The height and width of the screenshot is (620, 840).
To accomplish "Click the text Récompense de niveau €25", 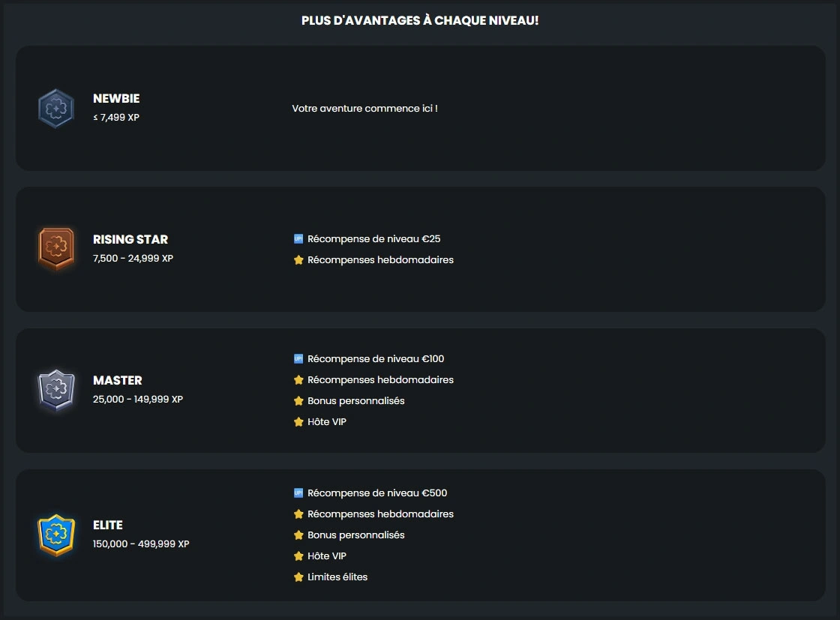I will [374, 239].
